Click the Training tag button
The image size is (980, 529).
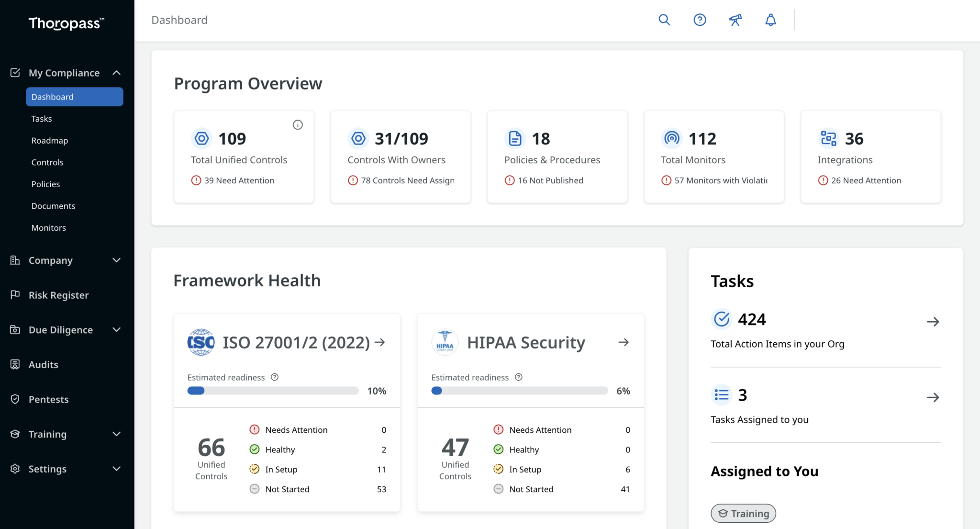[x=743, y=513]
